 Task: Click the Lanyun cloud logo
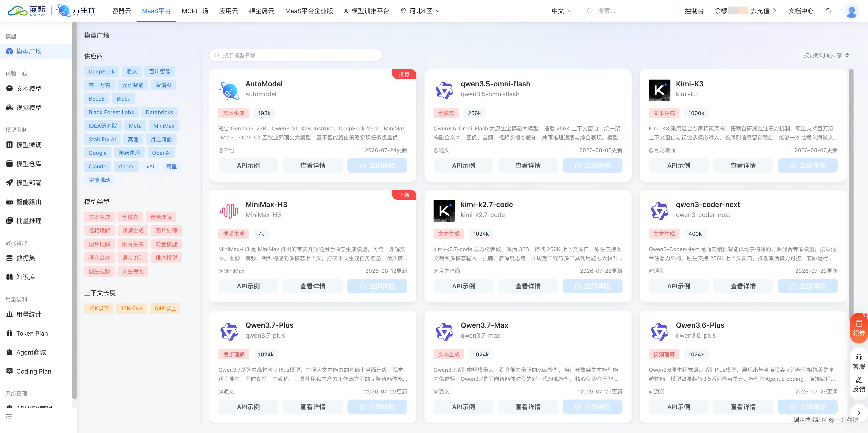(x=26, y=11)
